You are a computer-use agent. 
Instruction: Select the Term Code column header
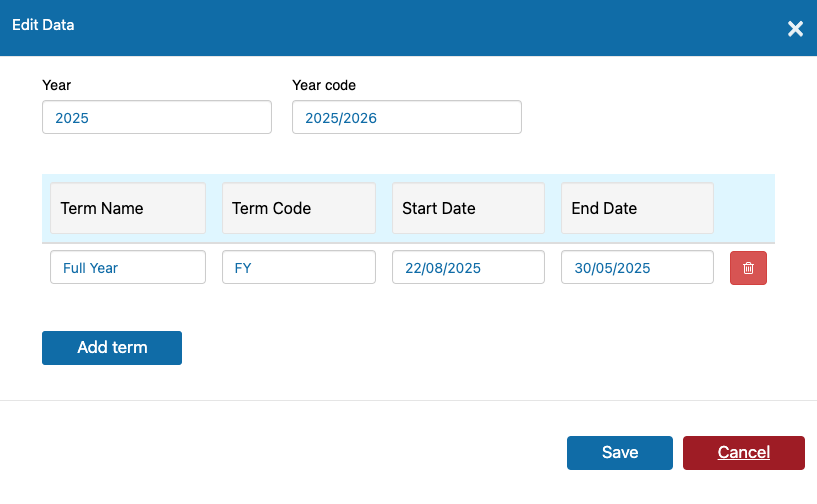(299, 208)
